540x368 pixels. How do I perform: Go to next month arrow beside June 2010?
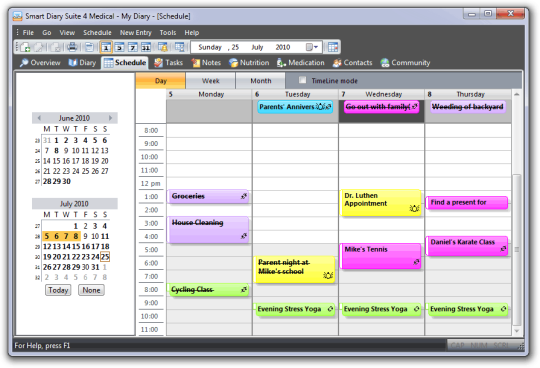click(110, 118)
